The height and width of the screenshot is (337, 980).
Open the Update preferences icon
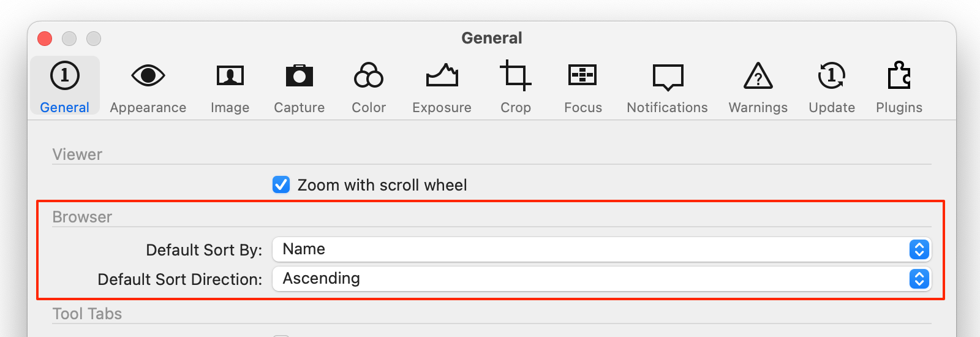[831, 75]
